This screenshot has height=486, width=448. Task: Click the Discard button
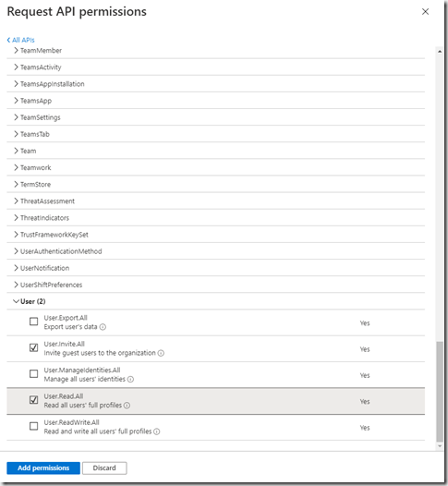(x=104, y=468)
